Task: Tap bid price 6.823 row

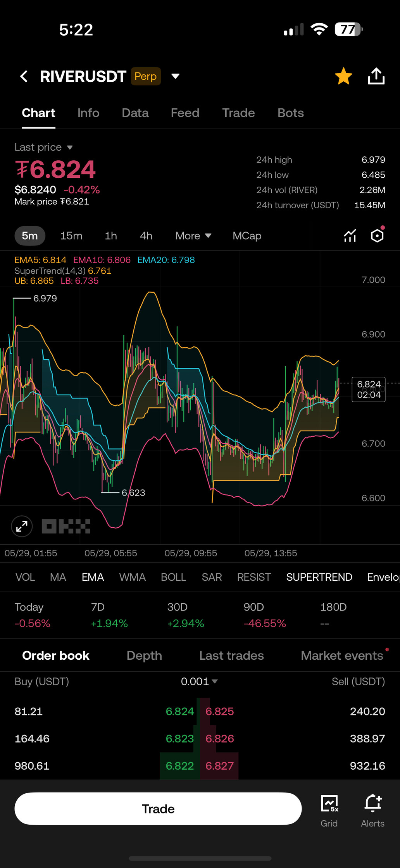Action: (180, 738)
